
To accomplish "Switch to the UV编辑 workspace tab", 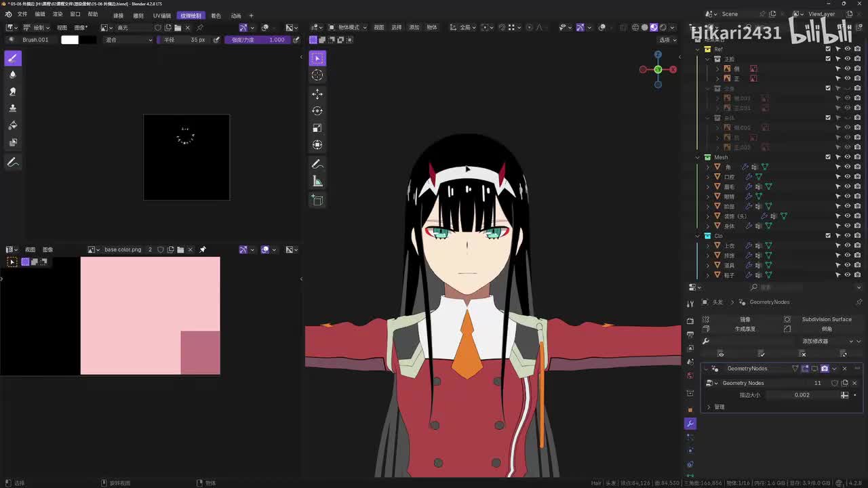I will coord(162,16).
